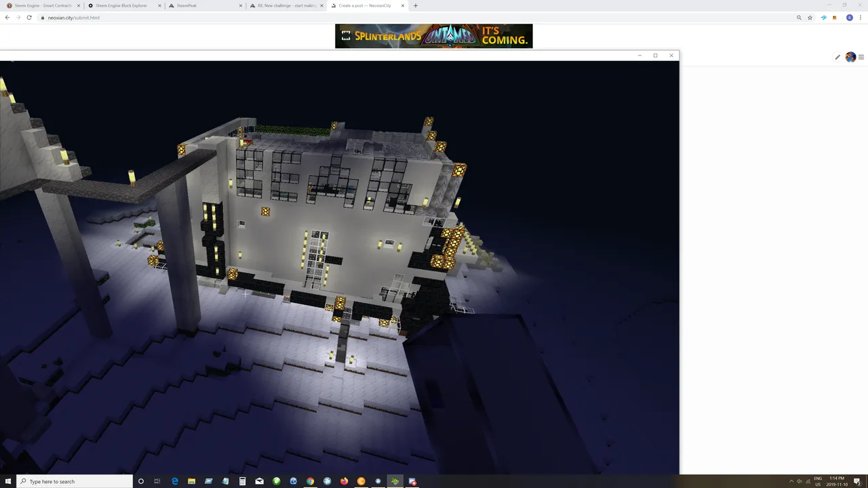Open the volume control in tray

[x=800, y=481]
